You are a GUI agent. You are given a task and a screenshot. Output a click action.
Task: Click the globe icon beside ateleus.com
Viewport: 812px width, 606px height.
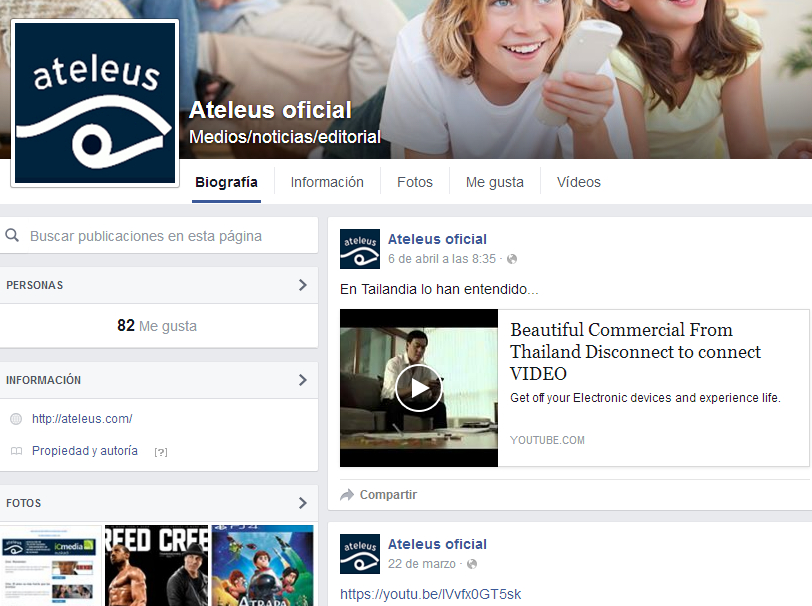[x=16, y=419]
